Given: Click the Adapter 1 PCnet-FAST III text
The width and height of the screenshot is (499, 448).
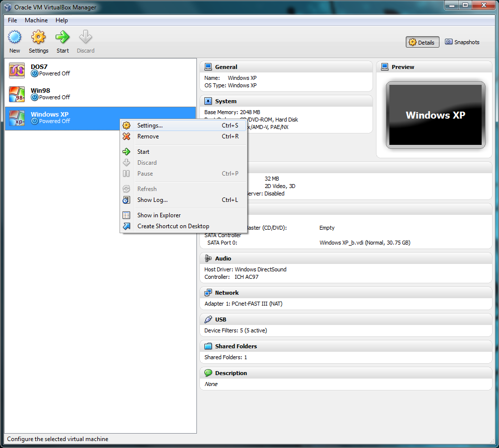Looking at the screenshot, I should click(x=244, y=304).
